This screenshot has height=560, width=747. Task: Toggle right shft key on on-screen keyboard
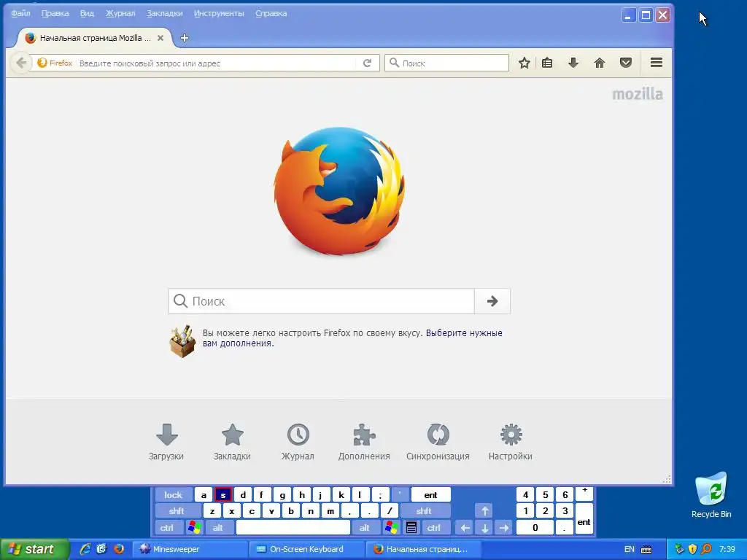coord(424,511)
